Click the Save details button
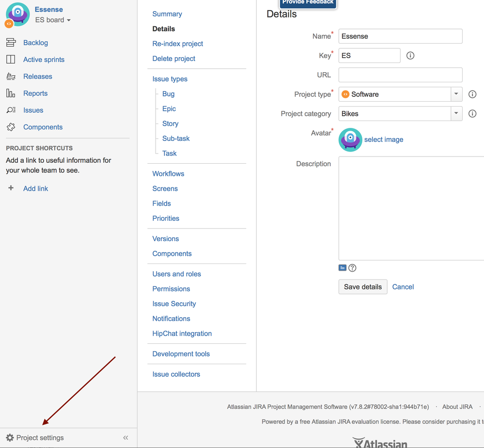The image size is (484, 448). point(363,287)
